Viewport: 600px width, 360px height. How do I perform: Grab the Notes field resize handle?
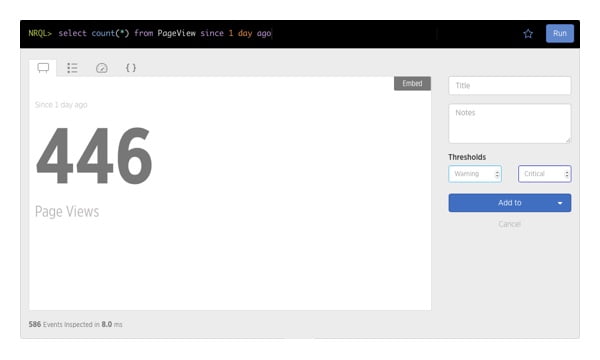568,140
